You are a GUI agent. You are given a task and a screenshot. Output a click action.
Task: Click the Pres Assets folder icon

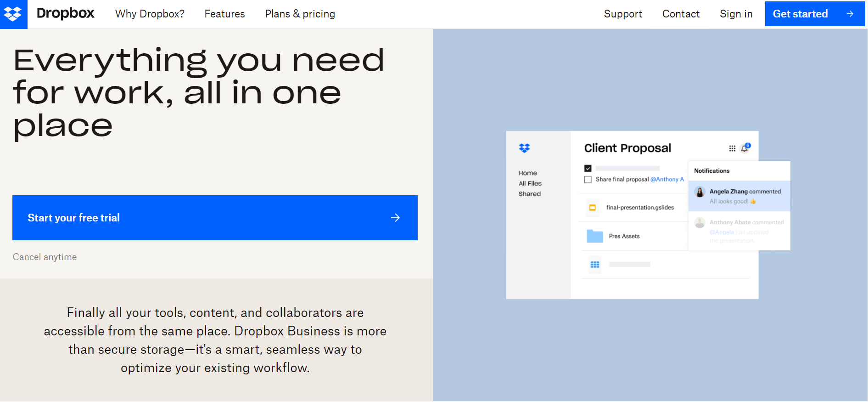(x=595, y=236)
